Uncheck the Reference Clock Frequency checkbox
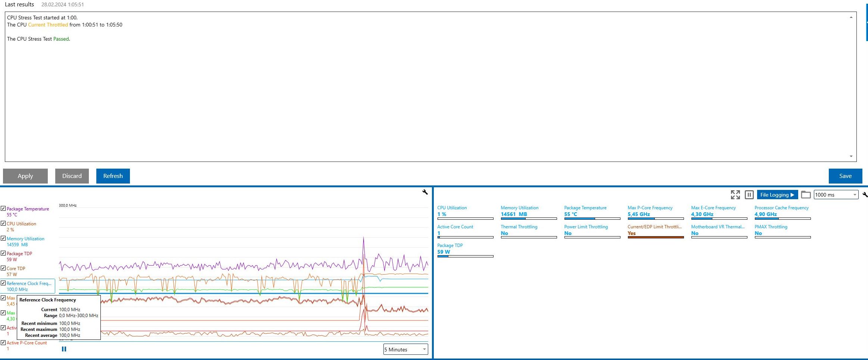This screenshot has width=868, height=360. pyautogui.click(x=3, y=283)
